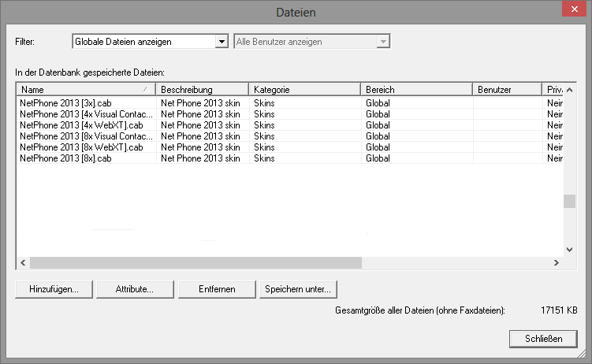Click the Kategorie column header
592x364 pixels.
304,90
